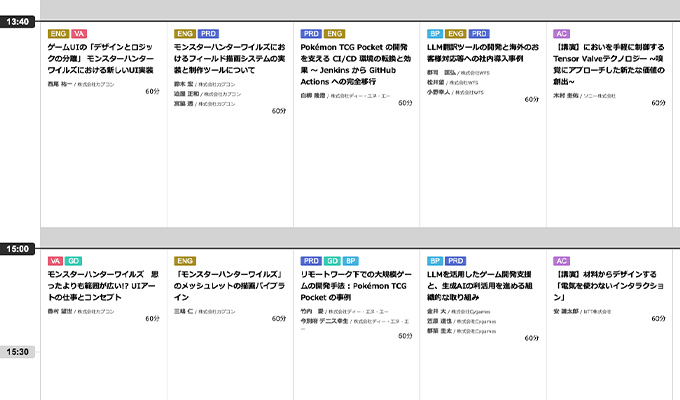Image resolution: width=680 pixels, height=400 pixels.
Task: Click 60分 duration in リモートワーク card
Action: pyautogui.click(x=405, y=336)
